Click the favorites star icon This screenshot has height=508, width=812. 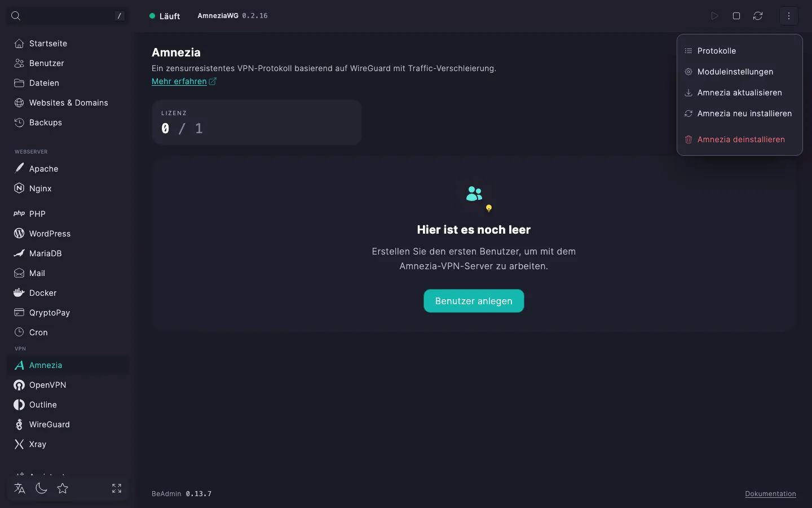(x=63, y=488)
